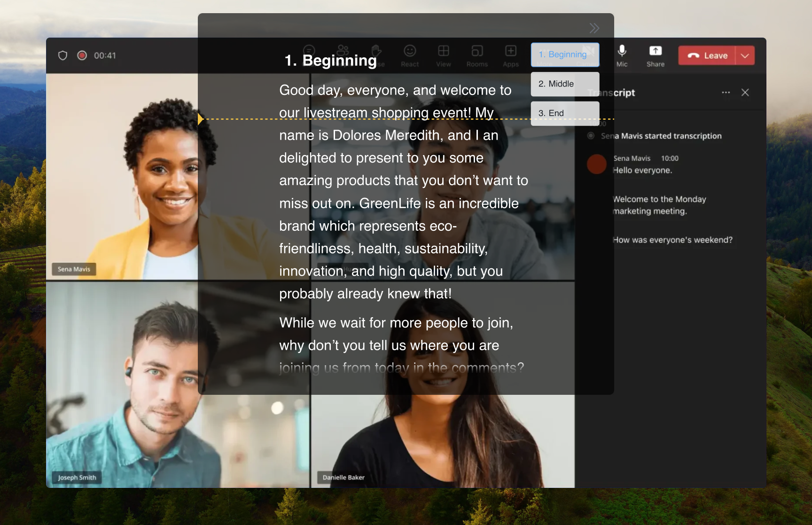Click the Danielle Baker name label
The width and height of the screenshot is (812, 525).
[x=344, y=478]
